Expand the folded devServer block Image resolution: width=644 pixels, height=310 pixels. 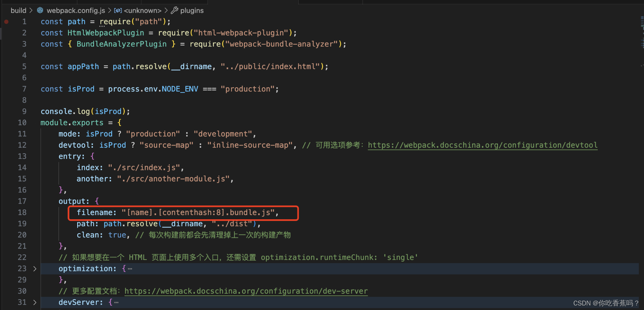pos(35,302)
